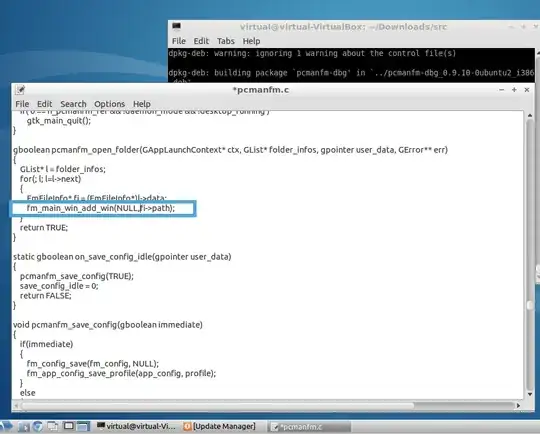Open the Edit menu in pcmanfm.c editor
Screen dimensions: 540x434
tap(44, 104)
